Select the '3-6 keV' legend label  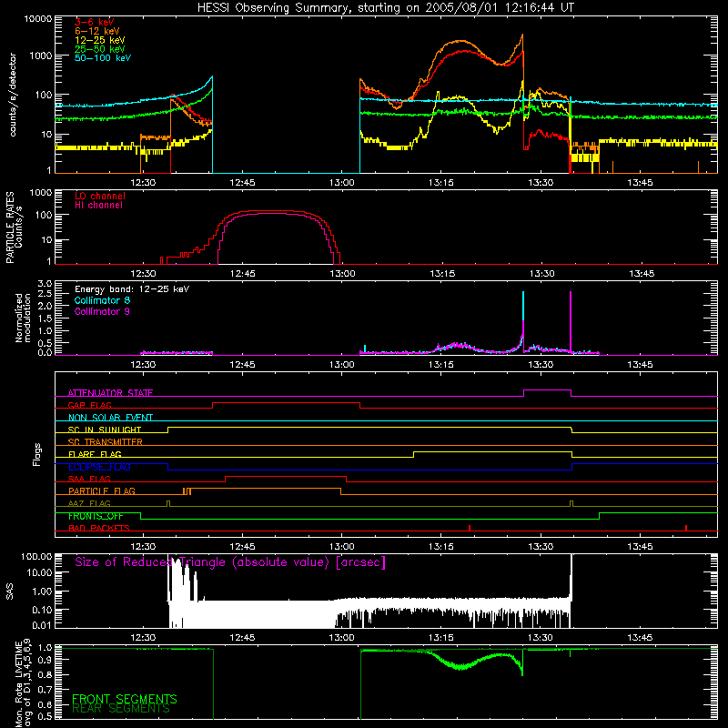tap(94, 22)
